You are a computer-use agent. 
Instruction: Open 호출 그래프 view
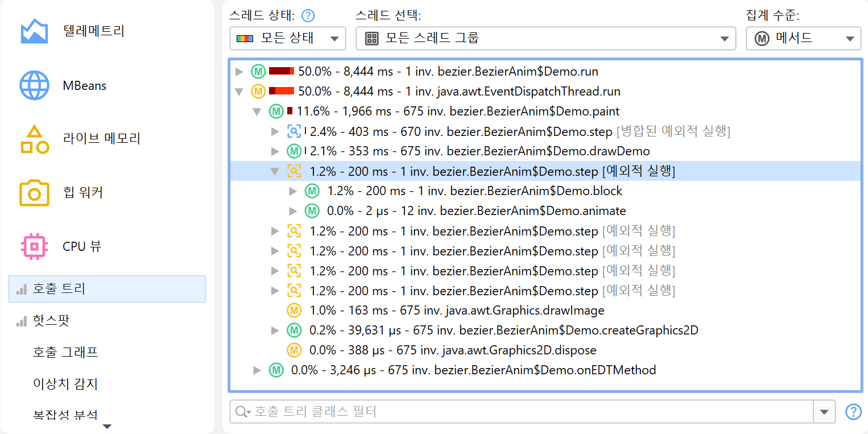click(65, 352)
